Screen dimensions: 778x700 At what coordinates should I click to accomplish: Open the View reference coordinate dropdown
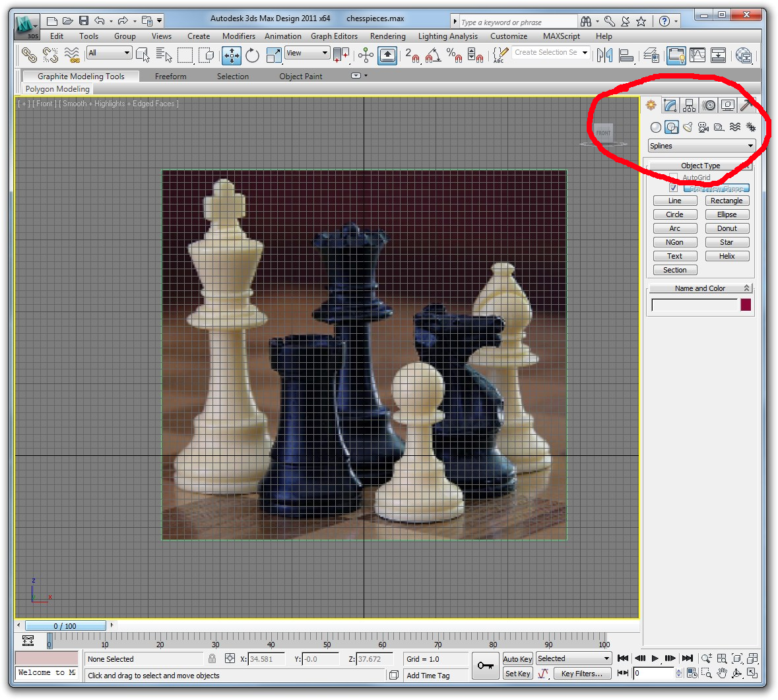click(x=307, y=53)
